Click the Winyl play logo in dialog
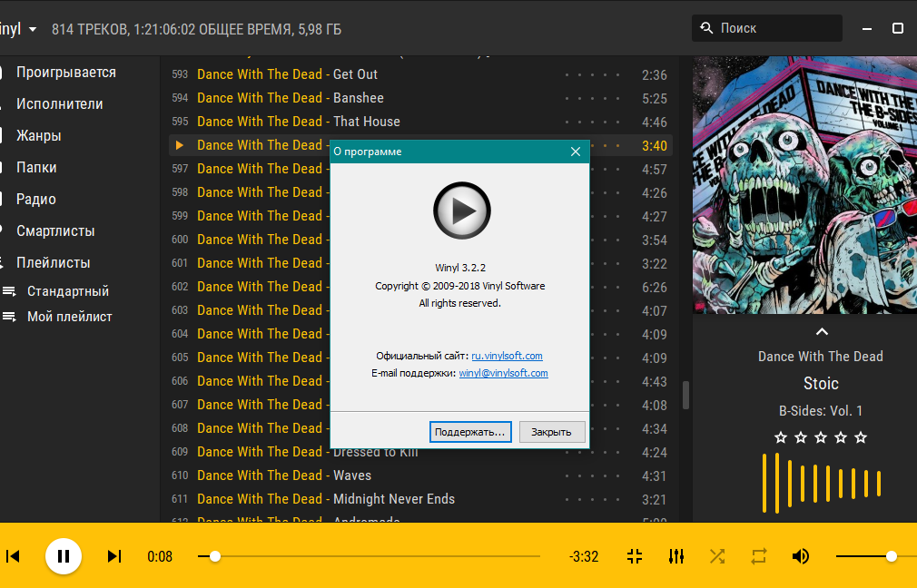 462,211
